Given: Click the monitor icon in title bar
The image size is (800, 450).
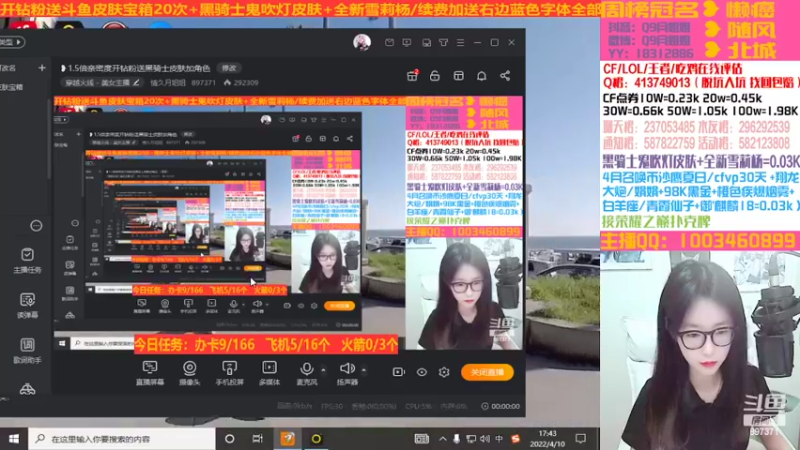Looking at the screenshot, I should [407, 42].
